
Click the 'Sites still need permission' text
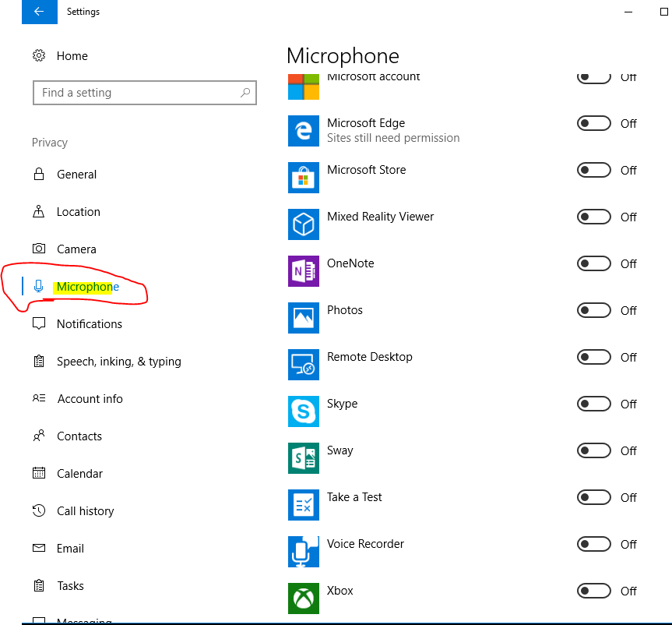coord(393,138)
